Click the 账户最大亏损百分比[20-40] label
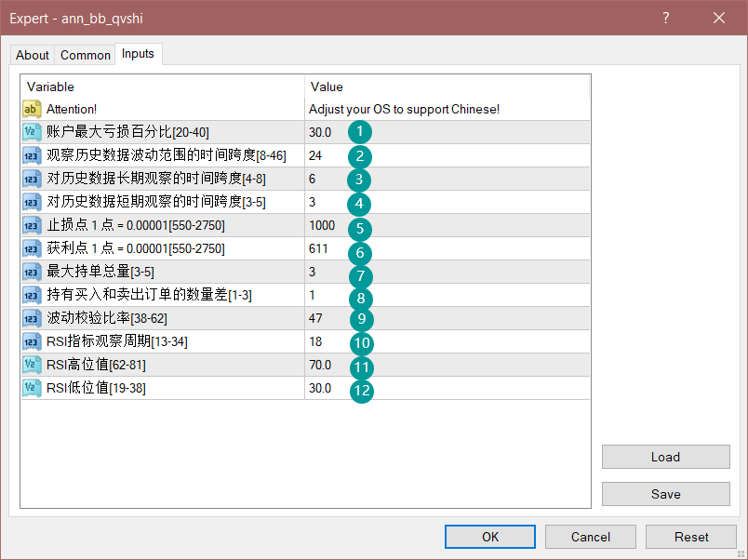Image resolution: width=748 pixels, height=560 pixels. pos(127,132)
